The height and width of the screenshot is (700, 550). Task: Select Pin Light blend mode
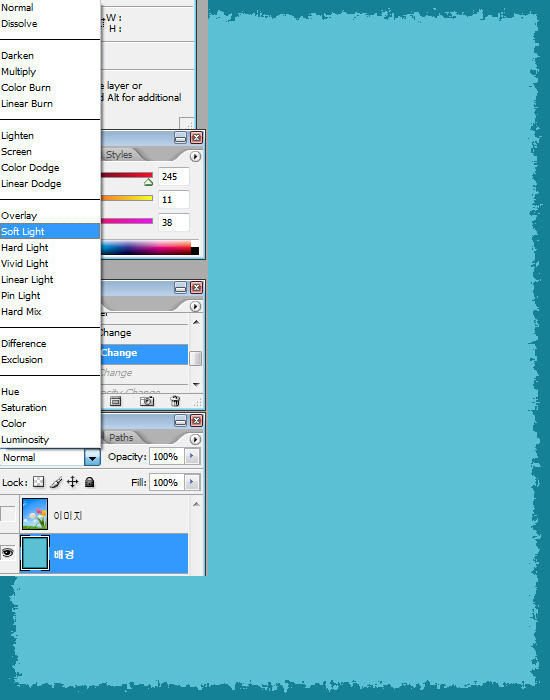tap(21, 296)
